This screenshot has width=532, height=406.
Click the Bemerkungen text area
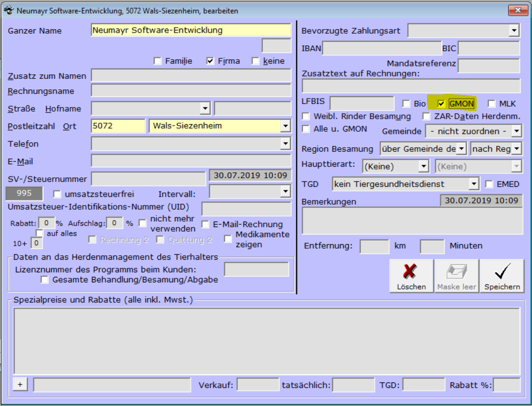pyautogui.click(x=412, y=221)
